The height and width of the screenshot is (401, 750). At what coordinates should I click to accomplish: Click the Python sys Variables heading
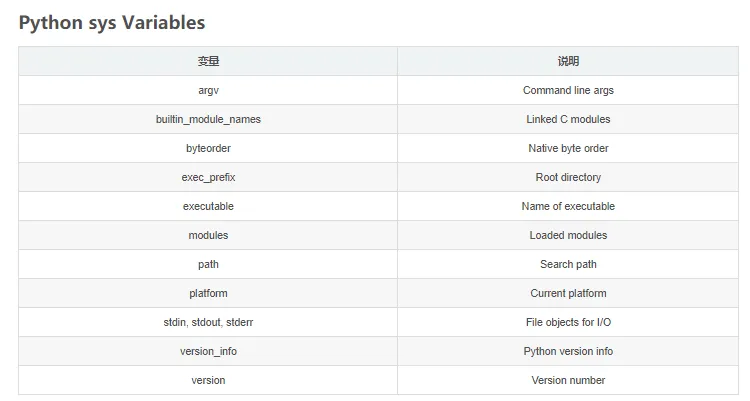112,21
